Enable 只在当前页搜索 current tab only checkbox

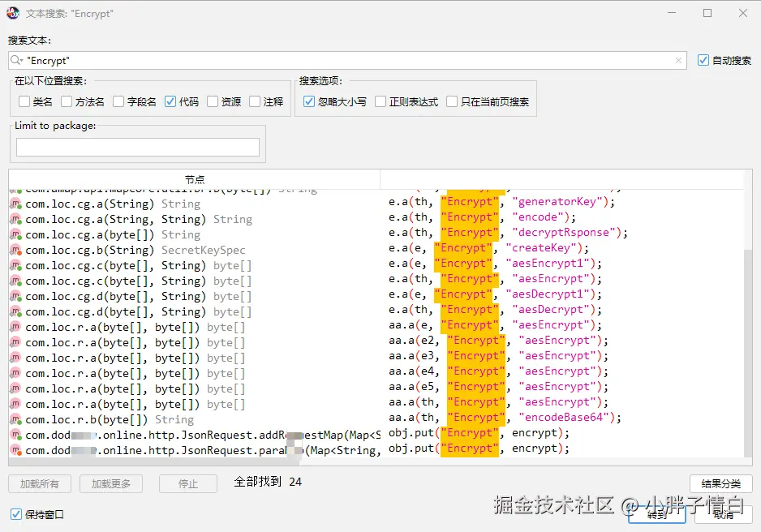[x=452, y=101]
